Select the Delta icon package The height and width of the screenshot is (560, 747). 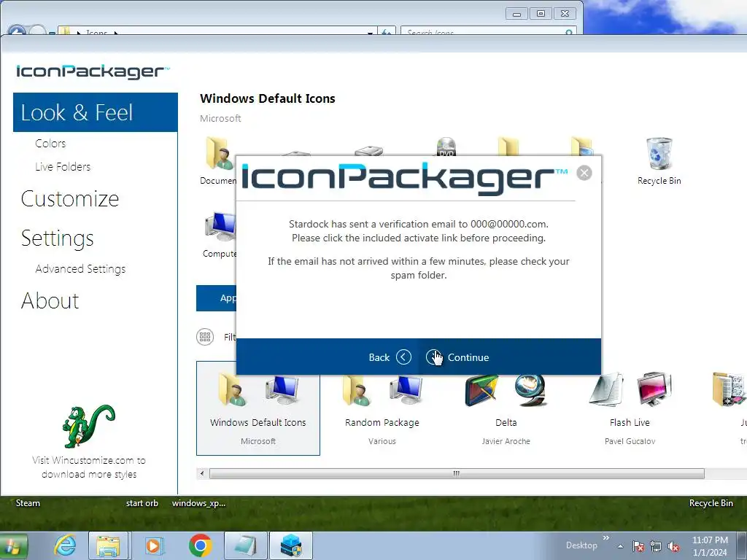(x=506, y=408)
